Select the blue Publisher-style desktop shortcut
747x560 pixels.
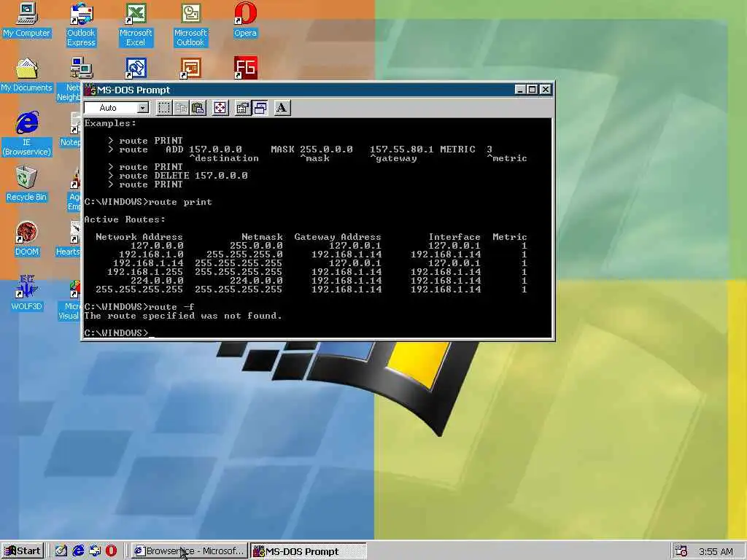tap(136, 68)
